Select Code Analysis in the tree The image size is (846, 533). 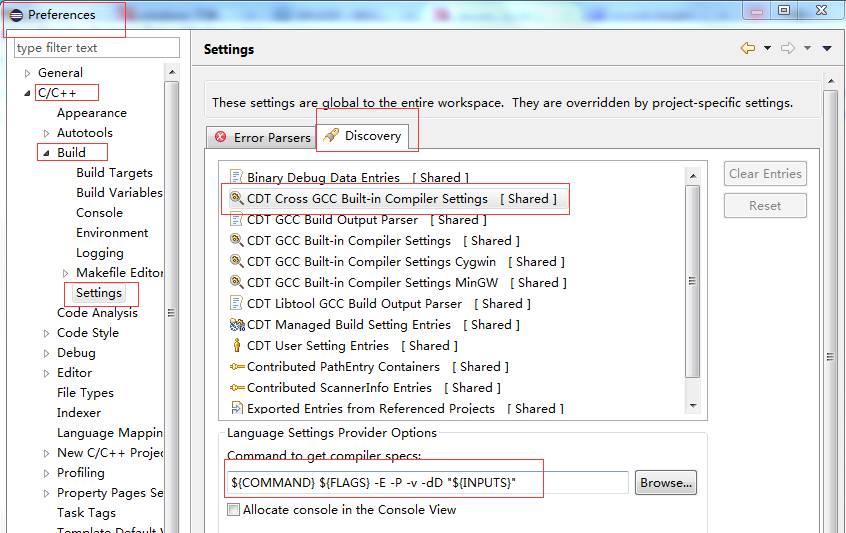(x=97, y=313)
